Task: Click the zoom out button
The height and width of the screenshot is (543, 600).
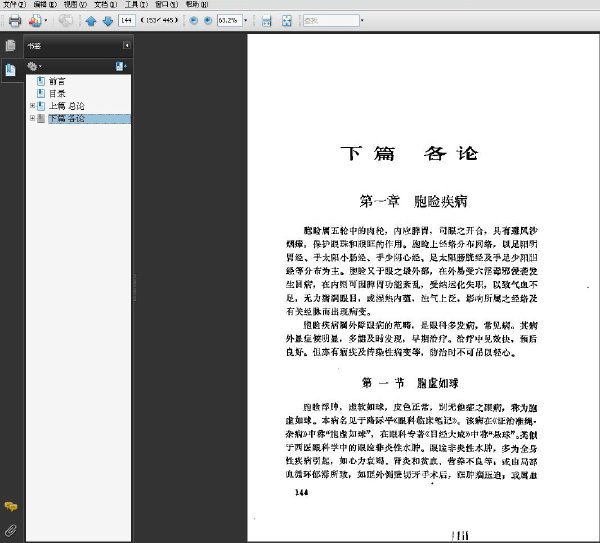Action: (x=194, y=21)
